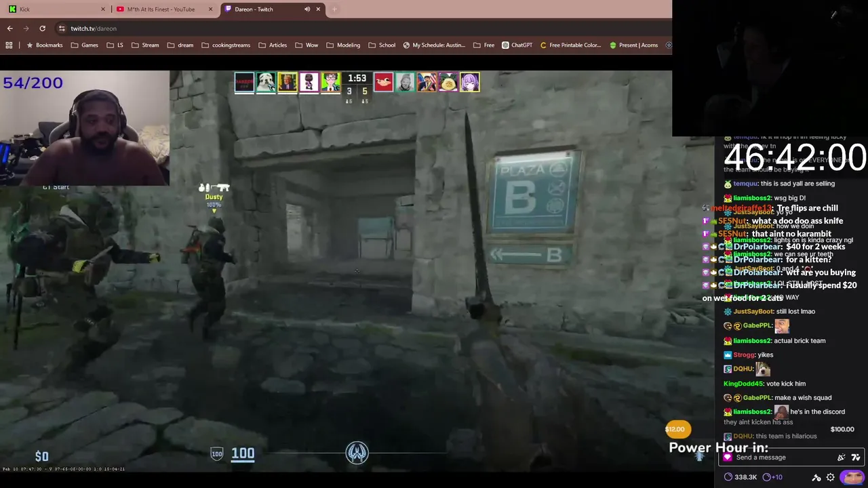Claim the +10 channel points bonus
Screen dimensions: 868x488
772,477
